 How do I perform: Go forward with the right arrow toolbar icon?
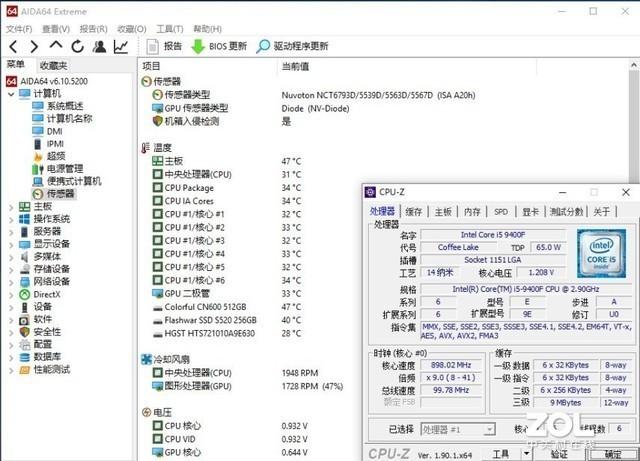pos(34,47)
